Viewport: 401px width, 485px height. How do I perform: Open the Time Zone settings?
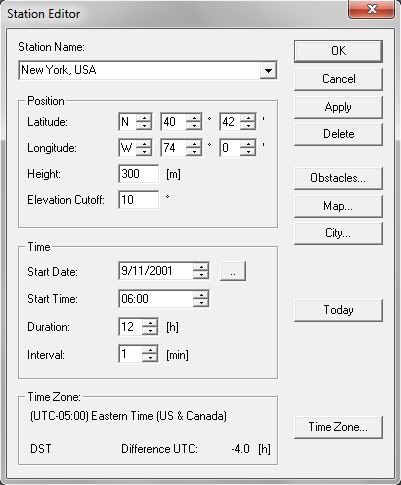[x=338, y=427]
